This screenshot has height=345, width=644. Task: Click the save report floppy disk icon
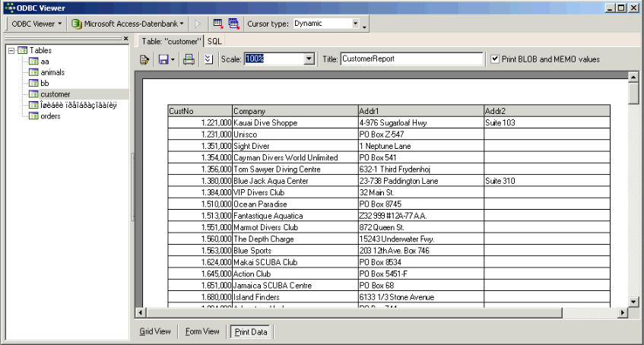(162, 59)
